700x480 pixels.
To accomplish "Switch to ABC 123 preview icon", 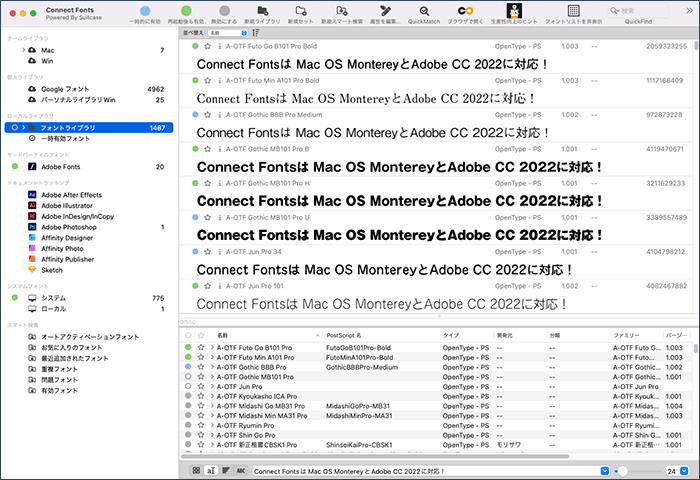I will coord(241,470).
